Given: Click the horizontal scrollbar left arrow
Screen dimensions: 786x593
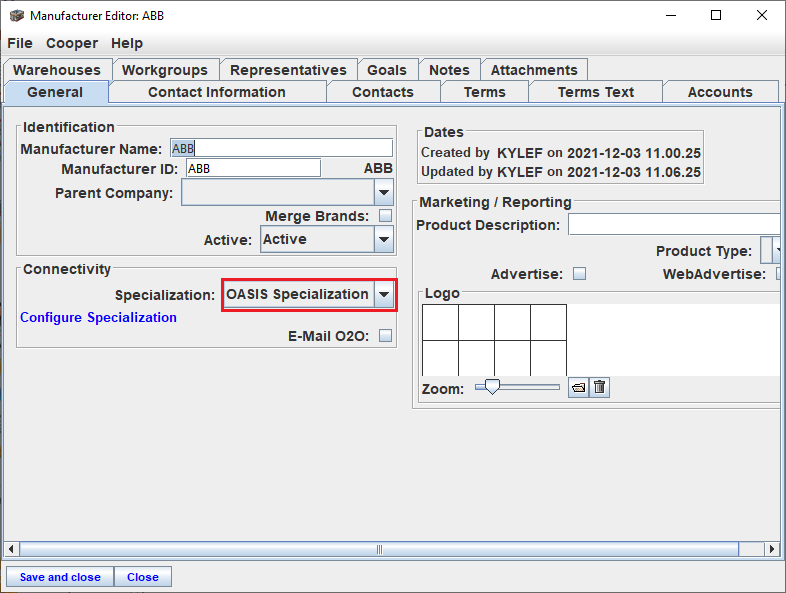Looking at the screenshot, I should pyautogui.click(x=11, y=549).
